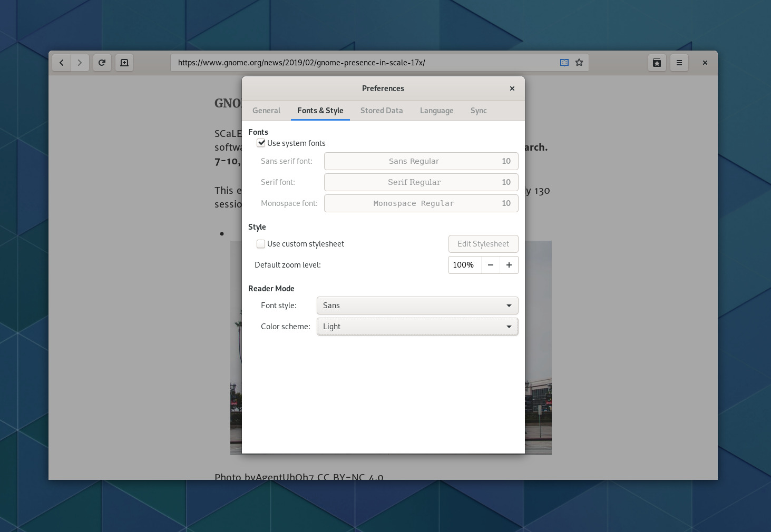Switch to the General tab
Viewport: 771px width, 532px height.
coord(266,111)
